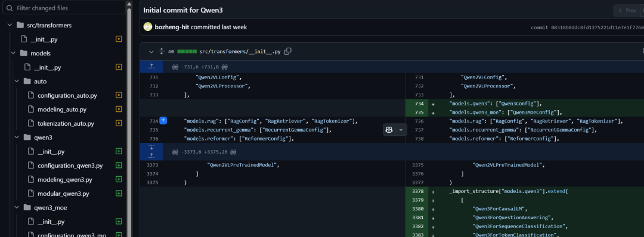
Task: Click modified status icon for modeling_auto.py
Action: tap(119, 110)
